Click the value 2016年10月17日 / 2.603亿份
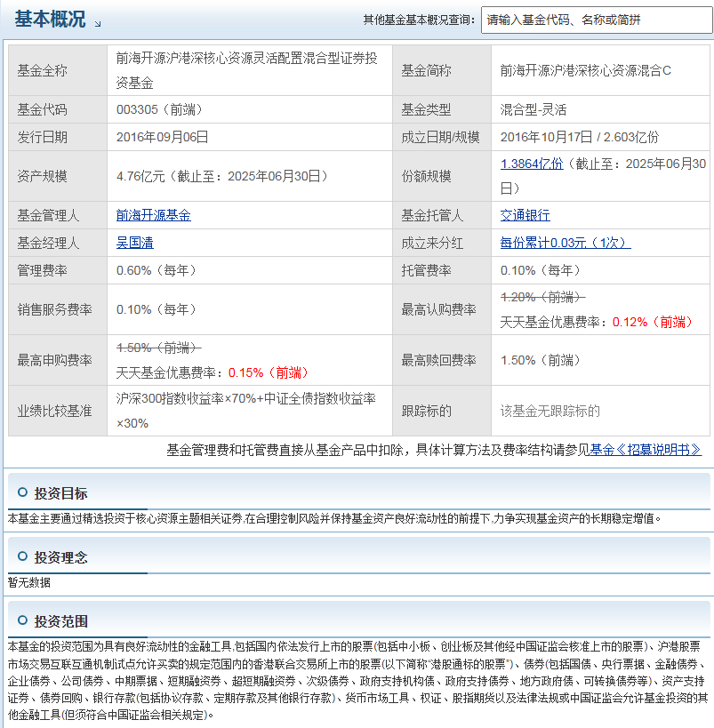Screen dimensions: 714x728 point(579,137)
